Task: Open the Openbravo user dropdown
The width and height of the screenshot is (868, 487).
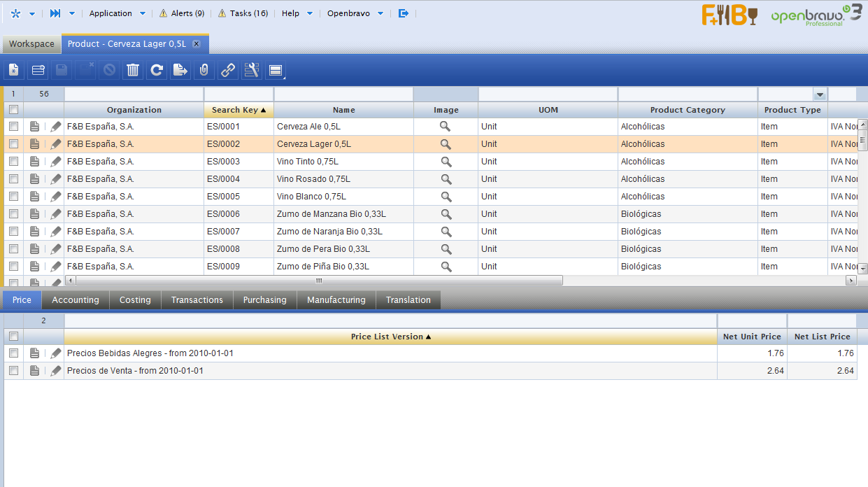Action: pos(380,13)
